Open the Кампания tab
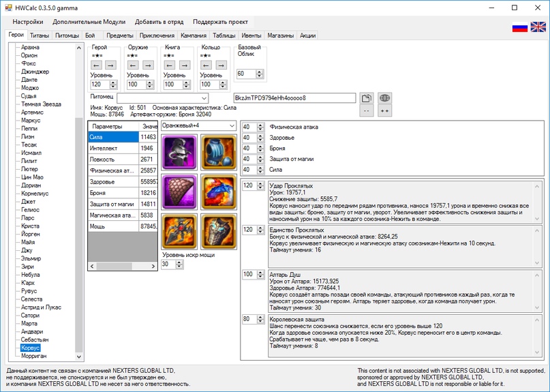The width and height of the screenshot is (550, 392). click(x=194, y=35)
